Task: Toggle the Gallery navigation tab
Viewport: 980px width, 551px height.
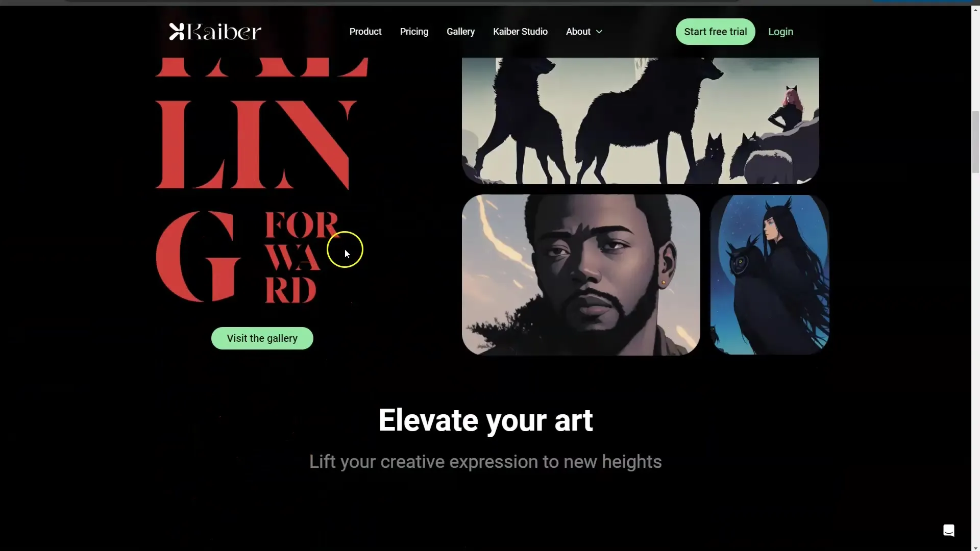Action: 460,32
